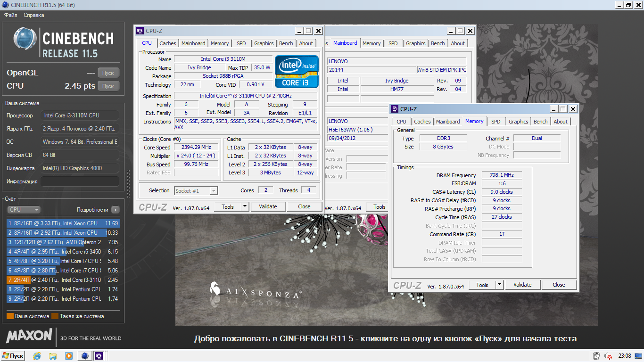Screen dimensions: 644x362
Task: Click the muted volume tray icon
Action: coord(608,356)
